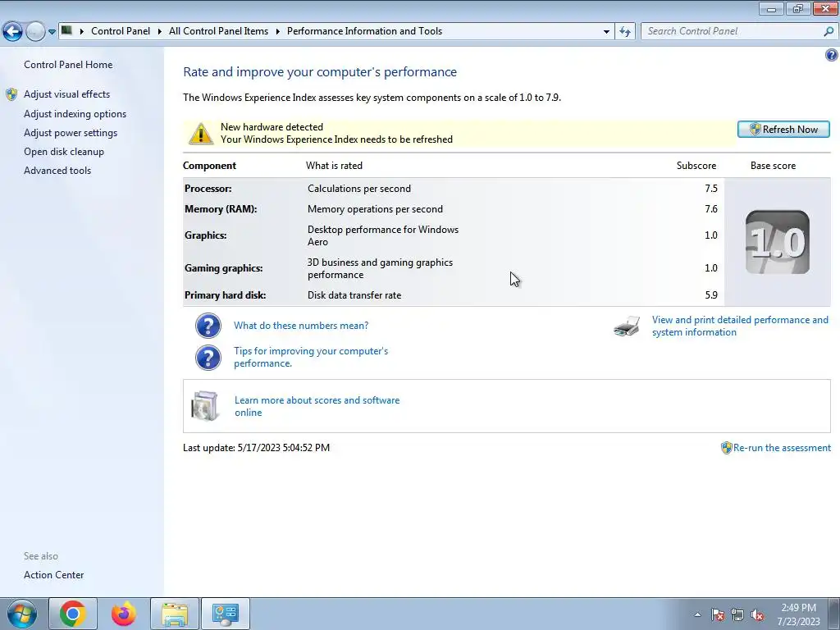This screenshot has height=630, width=840.
Task: Click the Back navigation arrow
Action: click(13, 32)
